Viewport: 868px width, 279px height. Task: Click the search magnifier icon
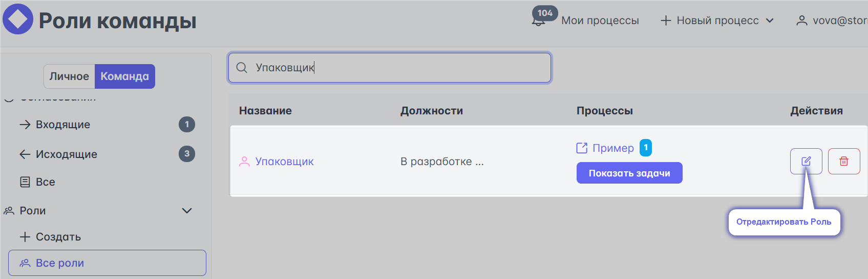coord(242,68)
